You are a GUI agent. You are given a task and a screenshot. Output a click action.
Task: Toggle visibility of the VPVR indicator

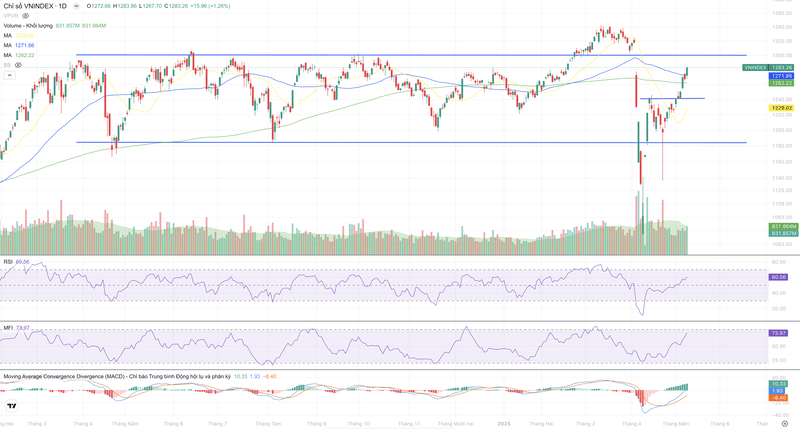[26, 16]
